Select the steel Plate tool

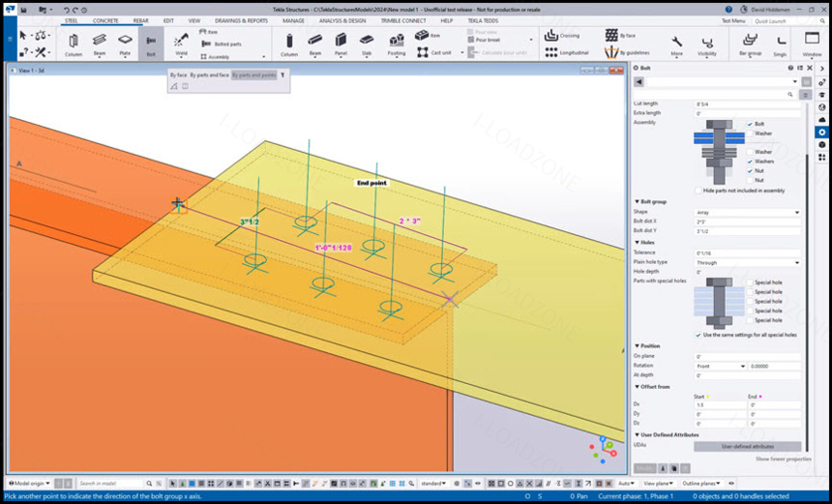(125, 44)
